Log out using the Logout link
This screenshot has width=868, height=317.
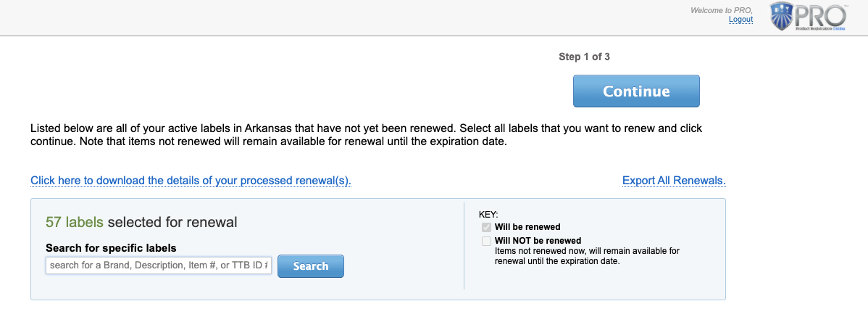point(740,20)
